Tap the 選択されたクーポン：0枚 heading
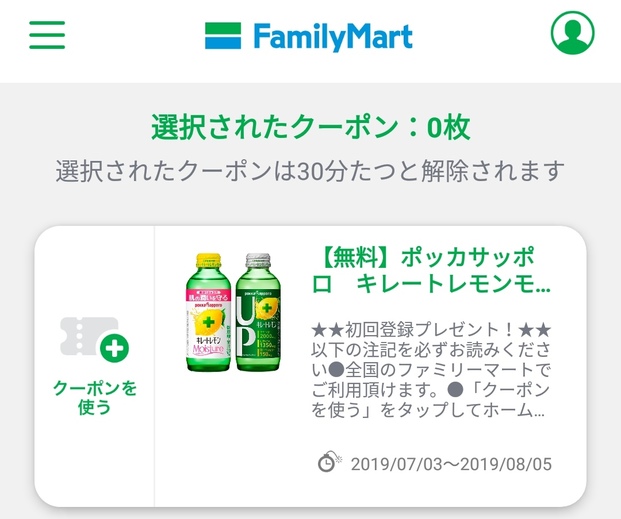Viewport: 621px width, 519px height. [x=310, y=128]
